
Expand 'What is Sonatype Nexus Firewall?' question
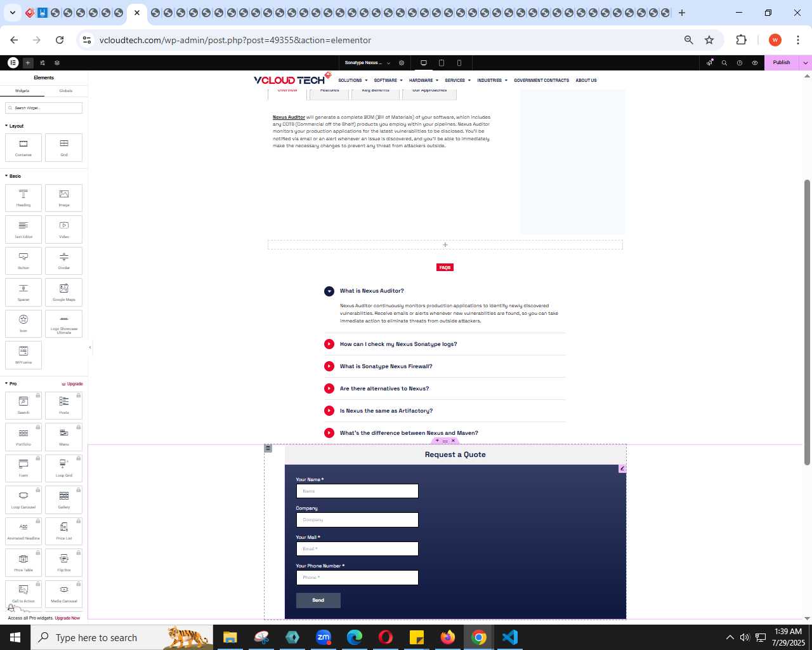point(386,366)
